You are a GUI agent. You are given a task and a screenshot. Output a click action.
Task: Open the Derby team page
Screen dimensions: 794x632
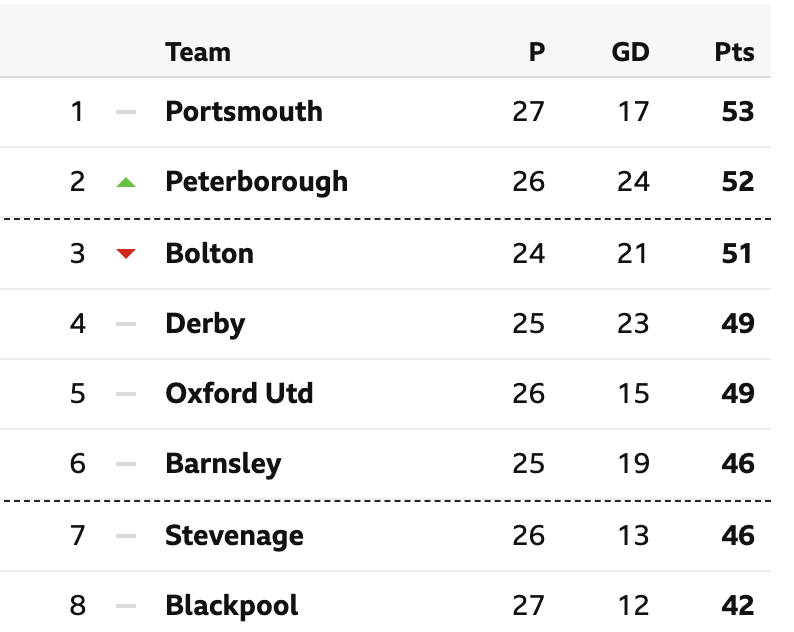(205, 324)
